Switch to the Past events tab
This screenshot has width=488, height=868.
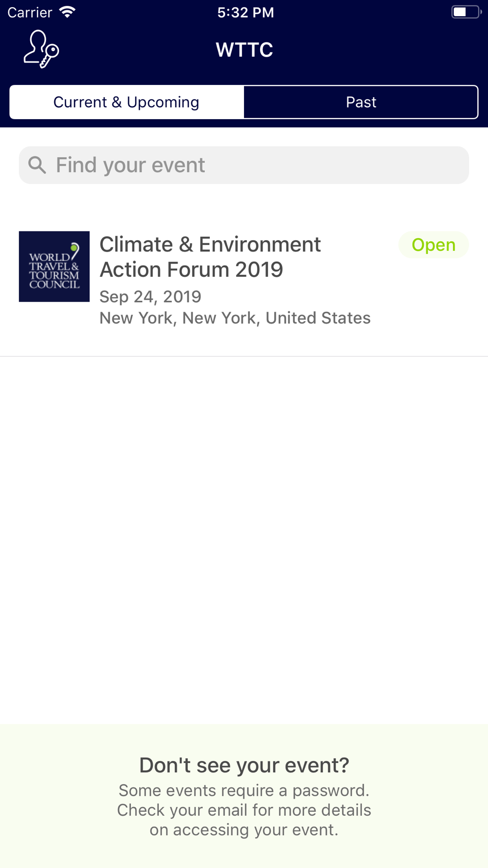(361, 102)
